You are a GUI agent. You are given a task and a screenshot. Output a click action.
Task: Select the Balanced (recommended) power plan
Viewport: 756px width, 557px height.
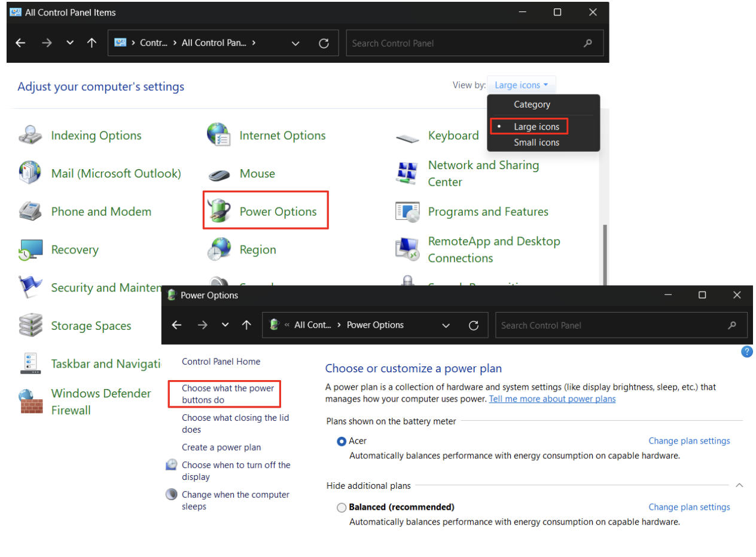(x=342, y=507)
